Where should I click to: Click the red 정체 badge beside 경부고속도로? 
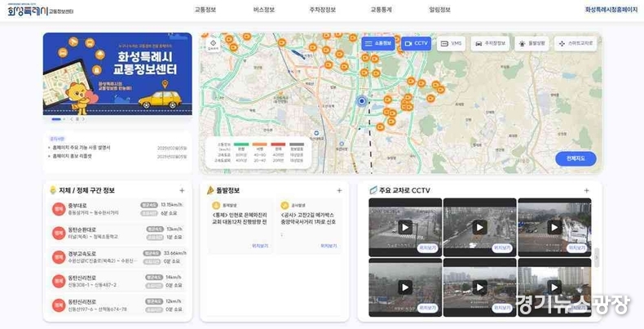tap(59, 257)
